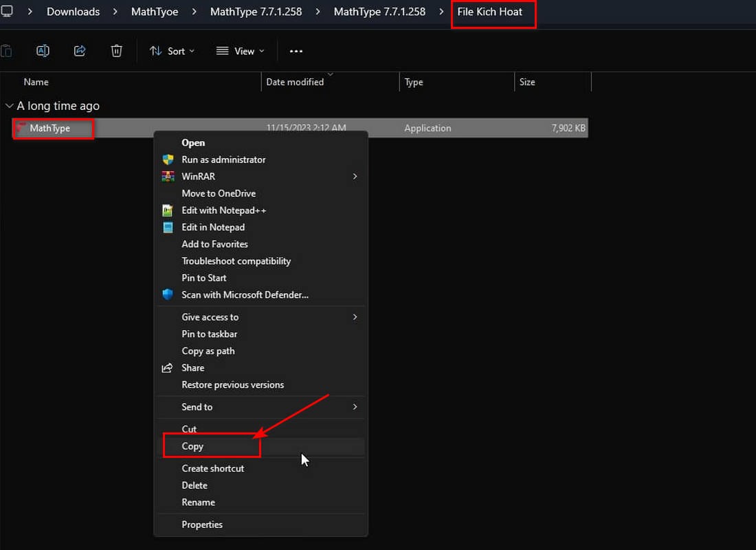The image size is (756, 550).
Task: Open the See more ellipsis menu
Action: [x=296, y=51]
